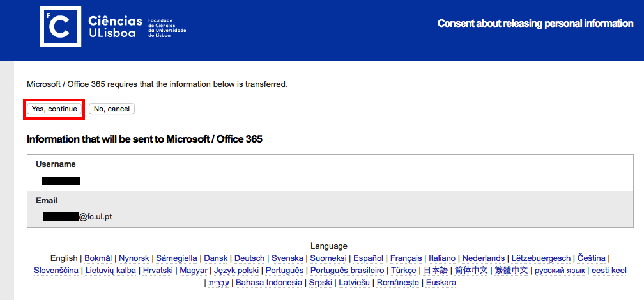Click 'Consent about releasing personal information' title
This screenshot has height=300, width=644.
pos(535,24)
